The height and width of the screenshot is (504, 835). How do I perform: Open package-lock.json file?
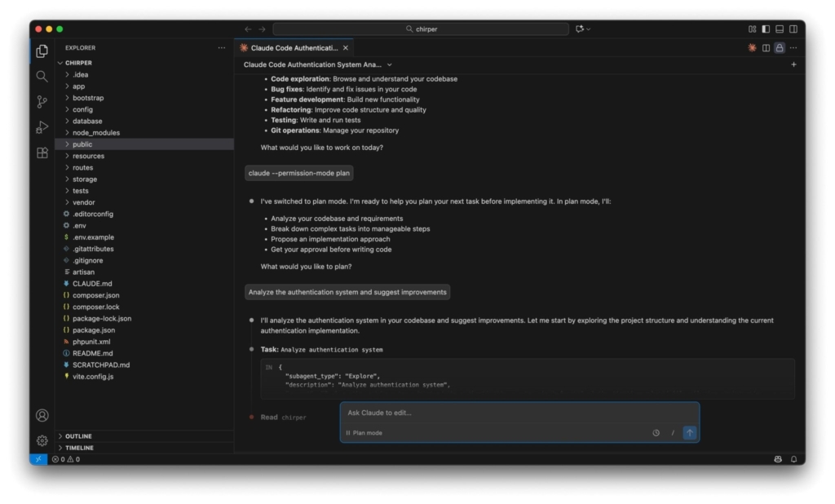pos(144,319)
